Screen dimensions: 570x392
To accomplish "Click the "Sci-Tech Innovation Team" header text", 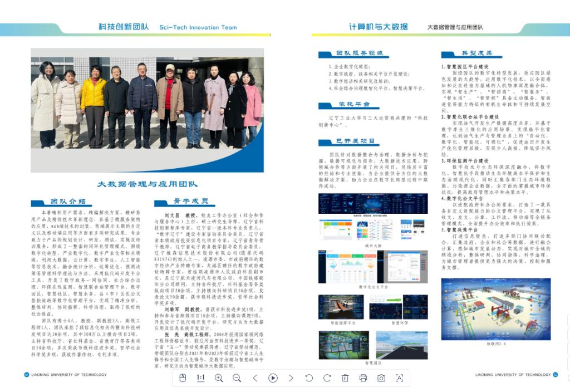I will tap(198, 27).
